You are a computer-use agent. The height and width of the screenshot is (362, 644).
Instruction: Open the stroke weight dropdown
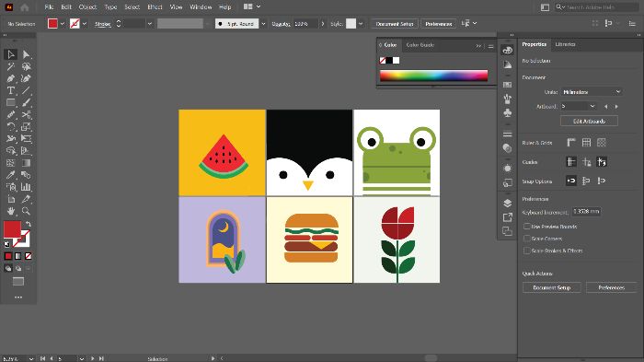coord(149,24)
